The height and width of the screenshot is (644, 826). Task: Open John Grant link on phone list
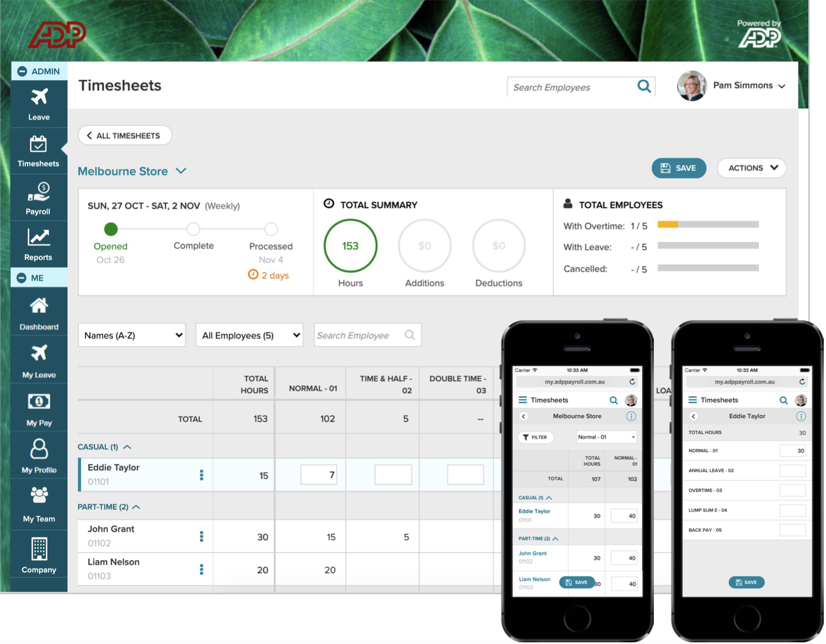click(532, 553)
